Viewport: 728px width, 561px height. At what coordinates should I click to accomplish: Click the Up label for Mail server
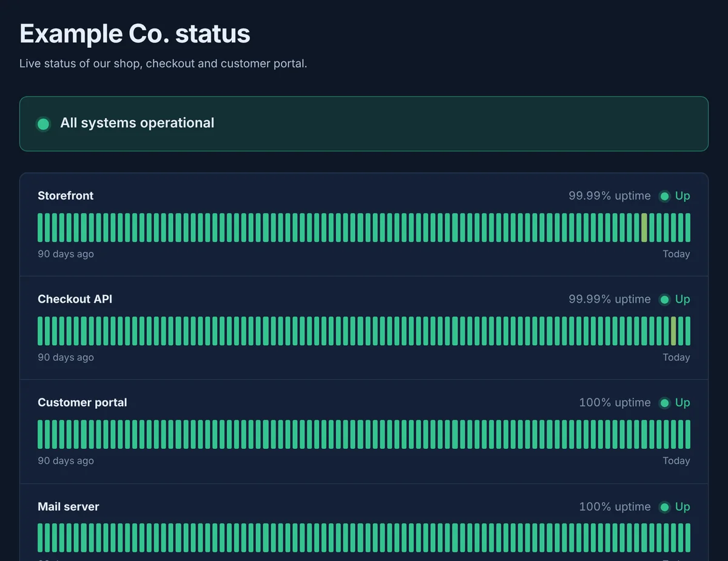[x=682, y=507]
